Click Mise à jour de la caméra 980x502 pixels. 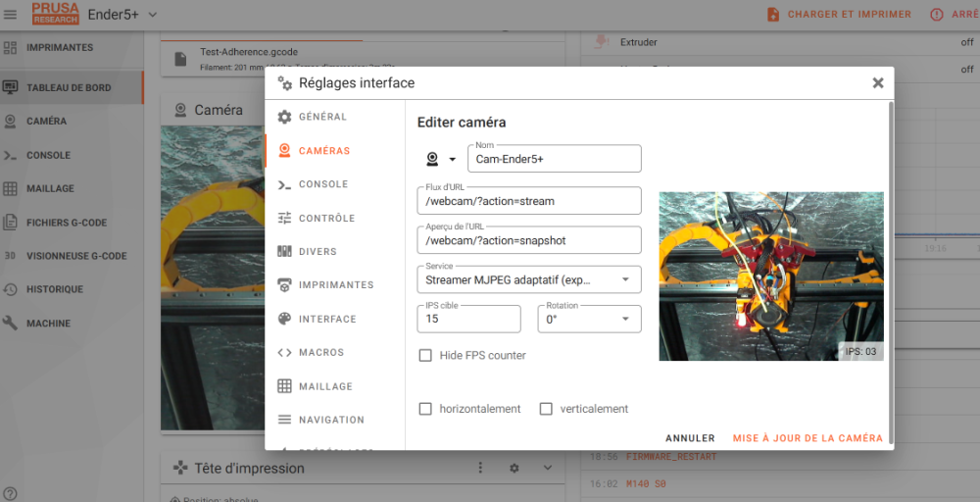(x=808, y=438)
